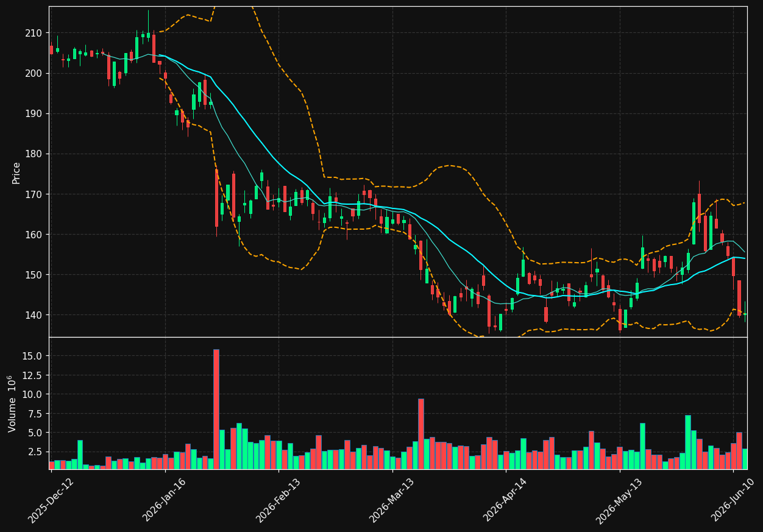Image resolution: width=763 pixels, height=532 pixels.
Task: Select the 2026-Jan-16 date label
Action: point(165,500)
